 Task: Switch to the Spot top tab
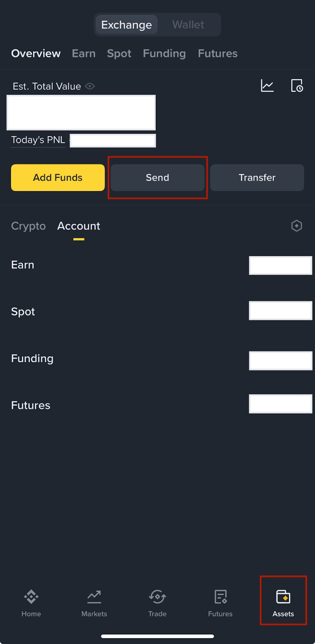tap(119, 54)
